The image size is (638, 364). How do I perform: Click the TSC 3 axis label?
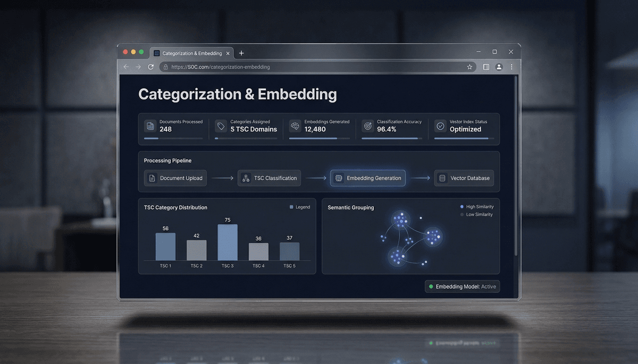click(228, 266)
